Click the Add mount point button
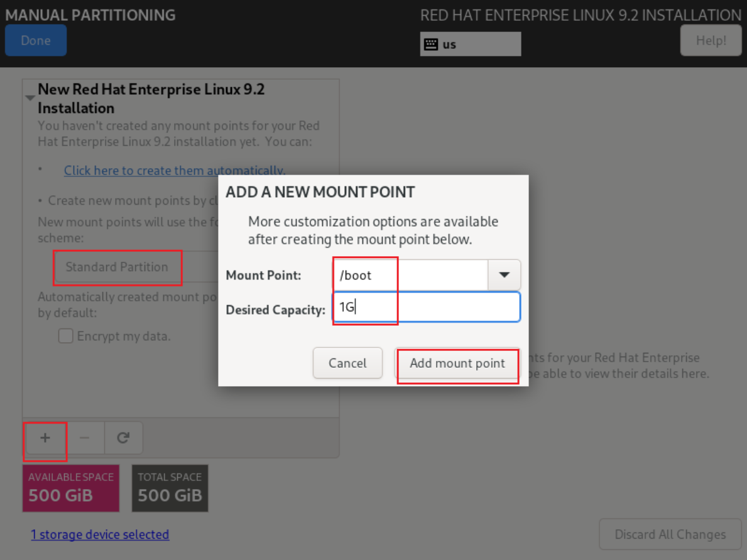The height and width of the screenshot is (560, 747). tap(457, 363)
